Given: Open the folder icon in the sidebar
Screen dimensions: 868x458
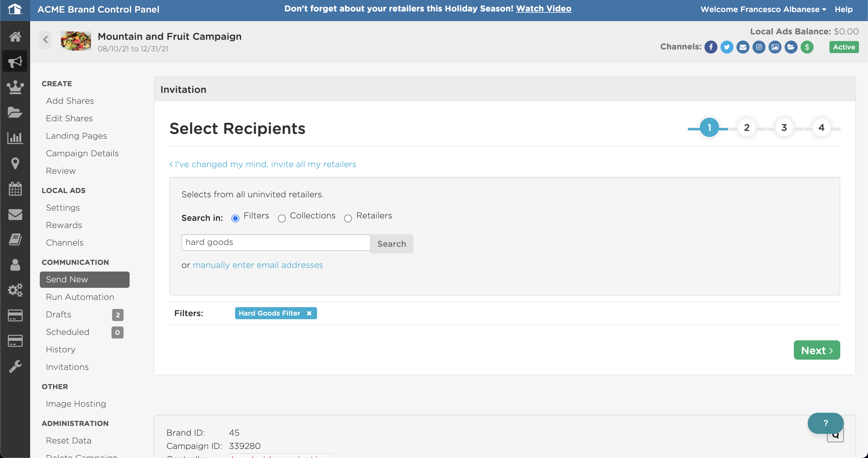Looking at the screenshot, I should pyautogui.click(x=15, y=112).
